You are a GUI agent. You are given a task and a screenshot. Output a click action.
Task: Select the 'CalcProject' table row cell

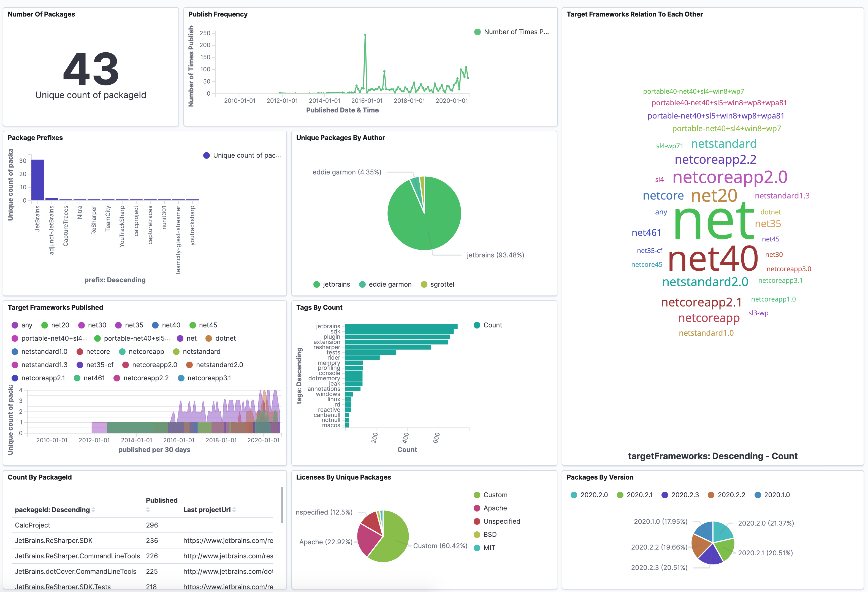coord(32,526)
